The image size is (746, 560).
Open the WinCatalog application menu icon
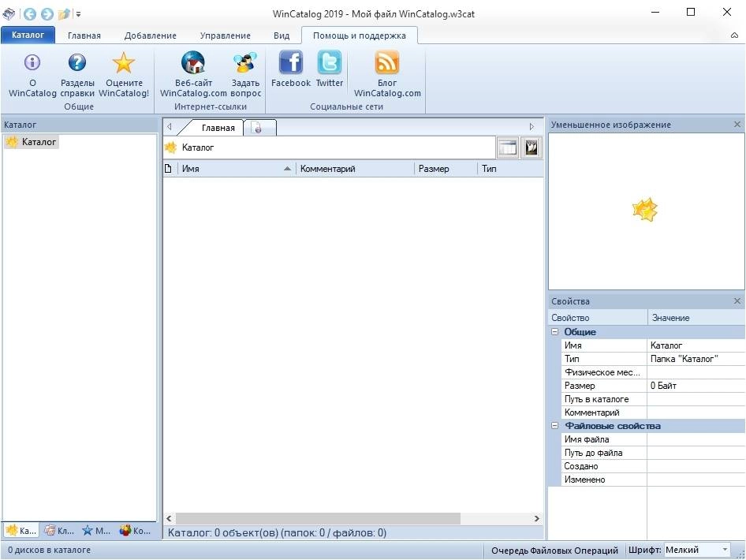tap(9, 13)
